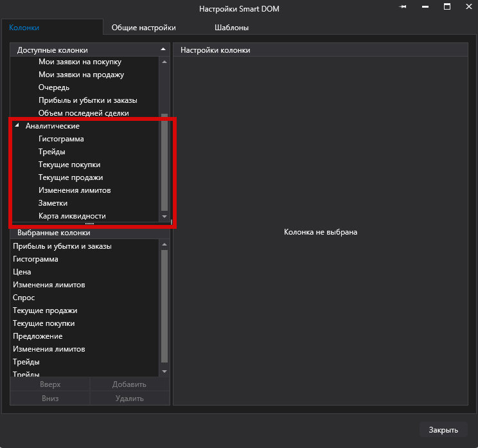
Task: Close the window with the X icon
Action: click(469, 6)
